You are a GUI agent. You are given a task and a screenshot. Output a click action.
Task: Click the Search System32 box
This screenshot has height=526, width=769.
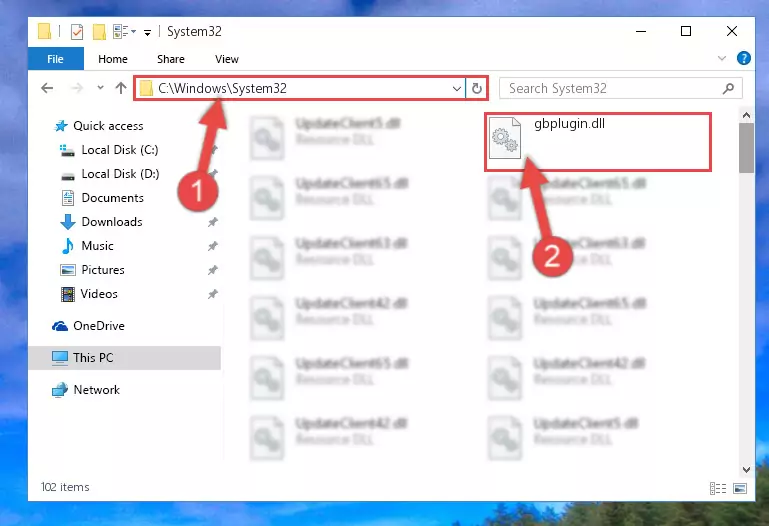620,88
